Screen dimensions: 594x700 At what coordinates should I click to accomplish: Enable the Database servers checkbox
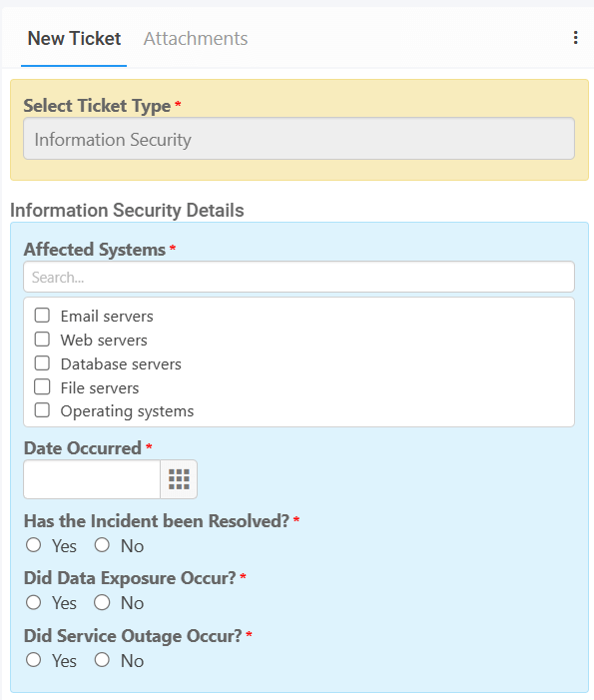tap(42, 362)
